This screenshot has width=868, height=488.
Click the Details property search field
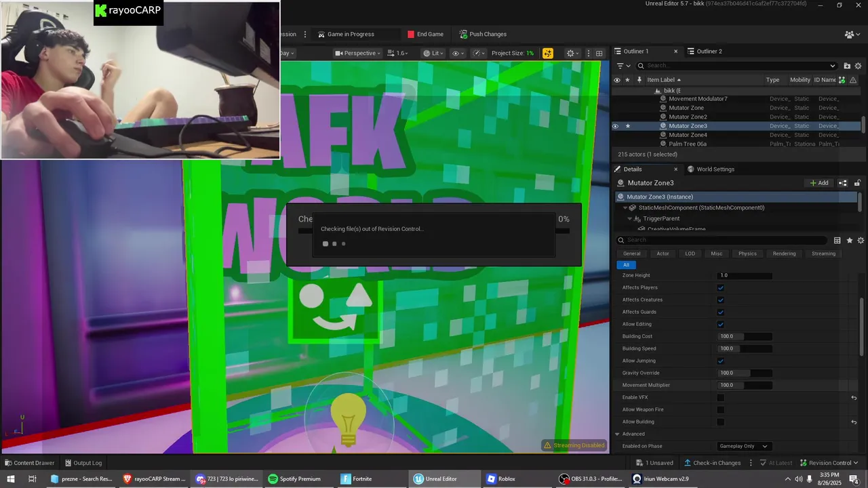point(722,240)
